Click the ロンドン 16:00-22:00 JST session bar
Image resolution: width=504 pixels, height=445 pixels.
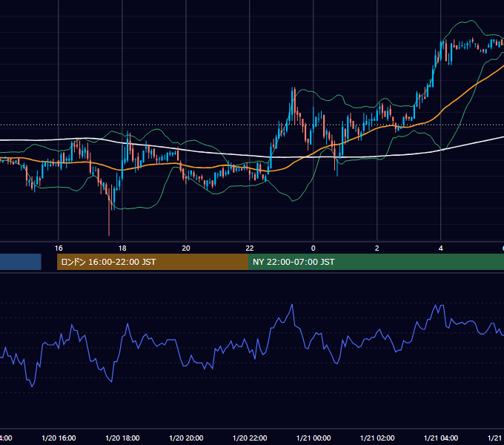[153, 262]
